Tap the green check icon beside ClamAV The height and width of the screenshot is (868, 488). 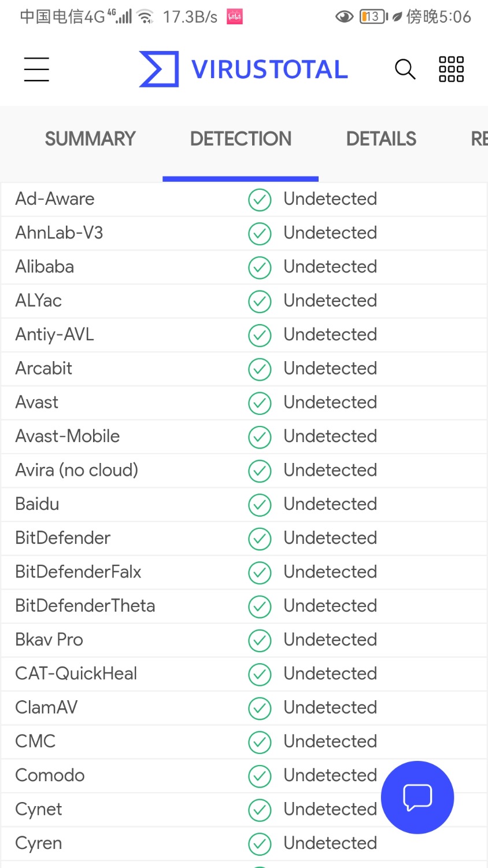click(260, 708)
